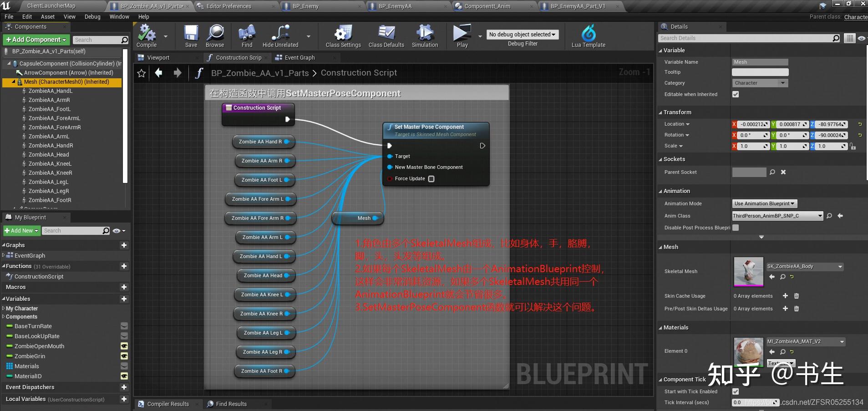The height and width of the screenshot is (411, 868).
Task: Open the Debug Filter object dropdown
Action: pyautogui.click(x=522, y=34)
